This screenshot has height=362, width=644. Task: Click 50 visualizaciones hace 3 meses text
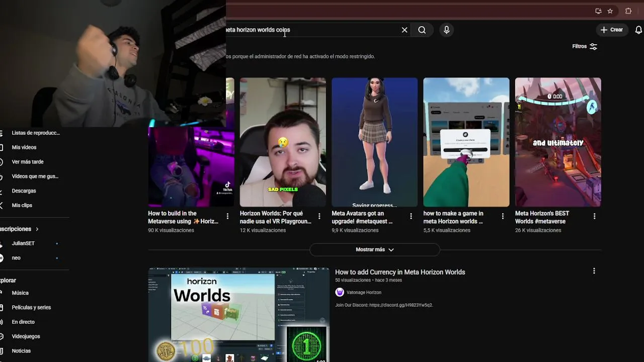[x=368, y=280]
